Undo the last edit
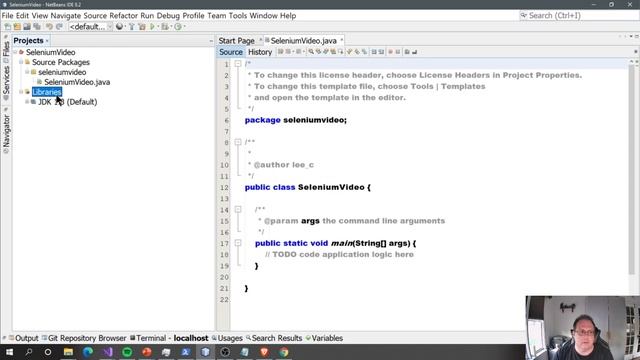Image resolution: width=640 pixels, height=360 pixels. (x=49, y=27)
